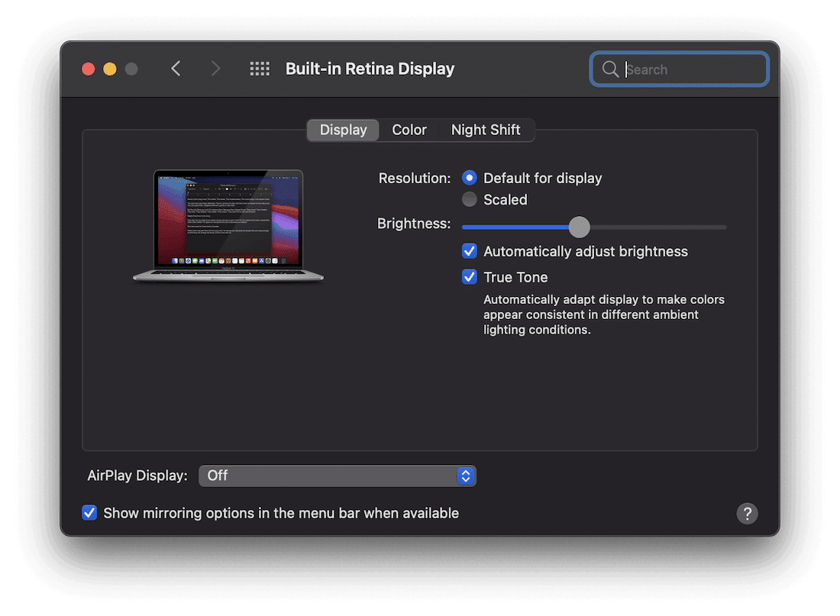The width and height of the screenshot is (840, 616).
Task: Click the magnifying glass in the search field
Action: 610,69
